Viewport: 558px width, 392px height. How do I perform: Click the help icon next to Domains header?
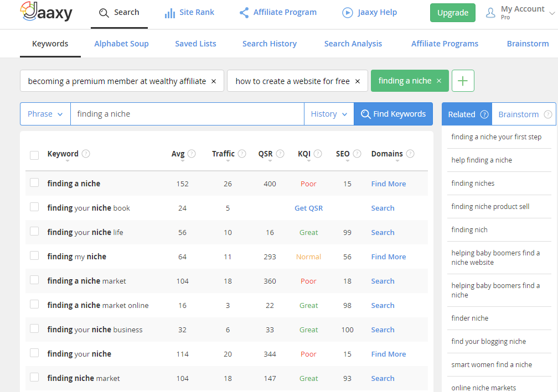tap(410, 154)
